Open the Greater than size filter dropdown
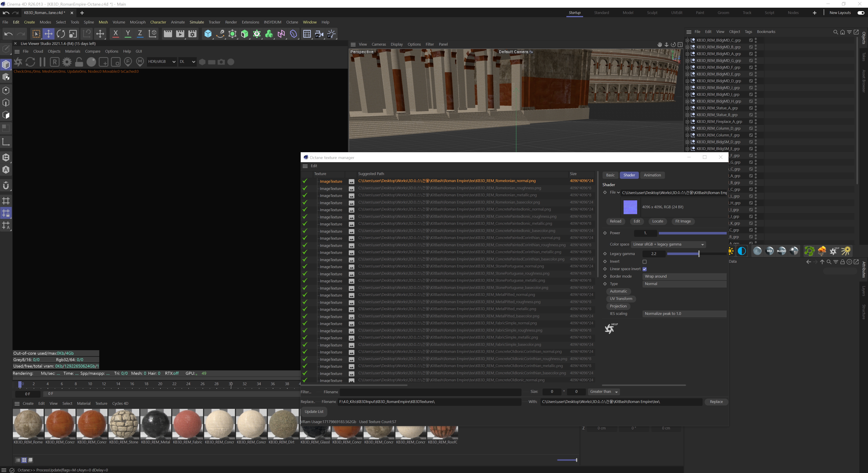This screenshot has width=868, height=473. click(604, 391)
